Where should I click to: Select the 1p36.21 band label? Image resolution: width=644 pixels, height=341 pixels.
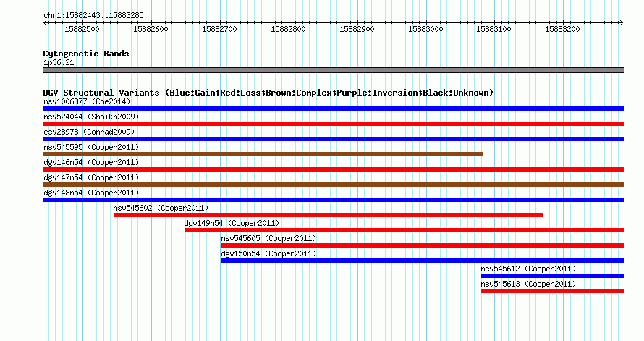point(59,62)
